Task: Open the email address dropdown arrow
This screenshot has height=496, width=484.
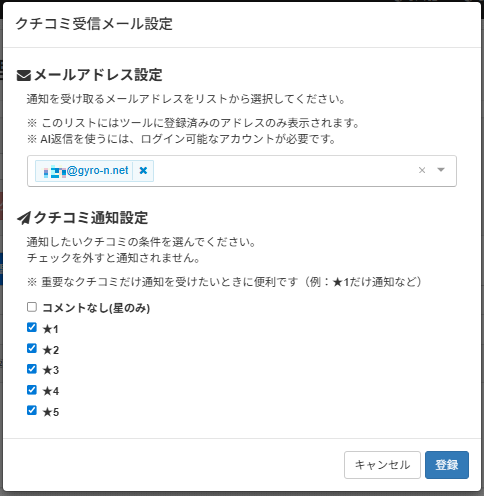Action: tap(441, 170)
